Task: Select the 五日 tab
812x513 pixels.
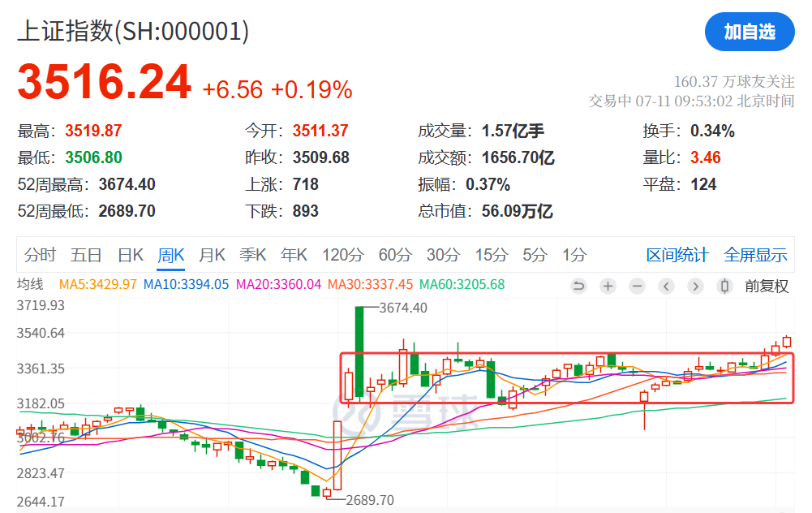Action: pyautogui.click(x=86, y=255)
